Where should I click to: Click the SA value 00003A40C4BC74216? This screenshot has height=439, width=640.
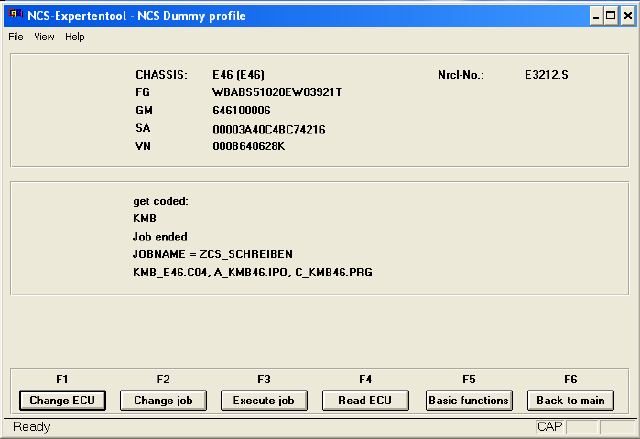[x=269, y=129]
